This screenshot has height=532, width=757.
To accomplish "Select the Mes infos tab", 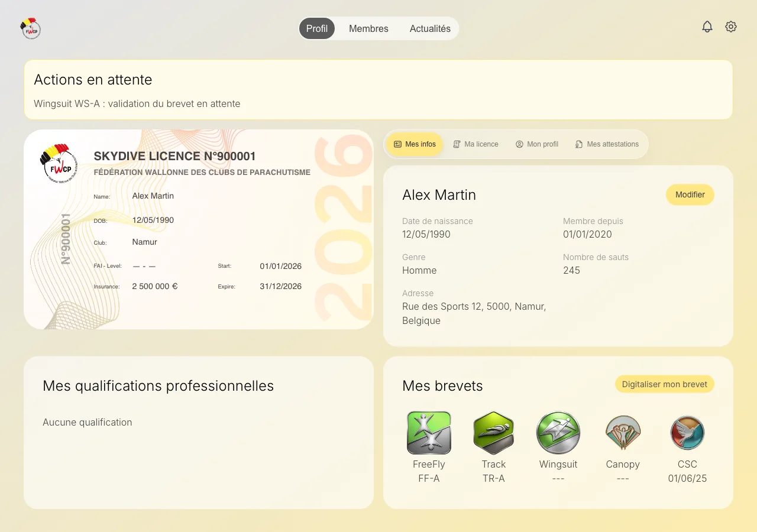I will (415, 144).
